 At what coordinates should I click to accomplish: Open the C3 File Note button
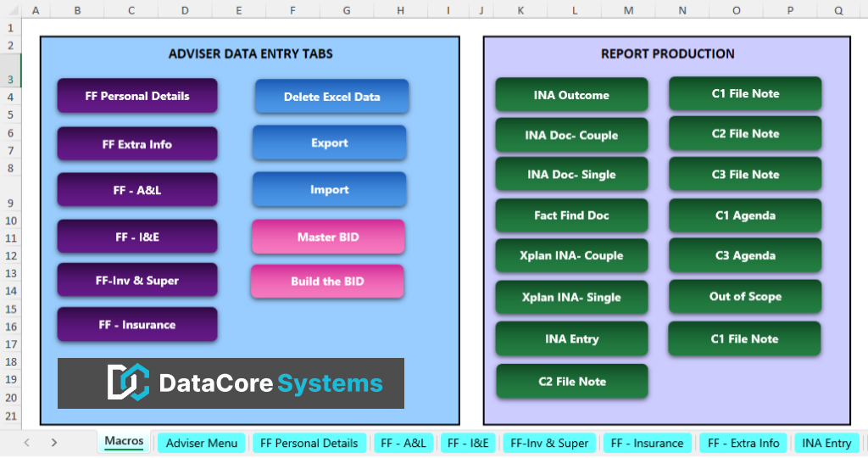pyautogui.click(x=745, y=175)
